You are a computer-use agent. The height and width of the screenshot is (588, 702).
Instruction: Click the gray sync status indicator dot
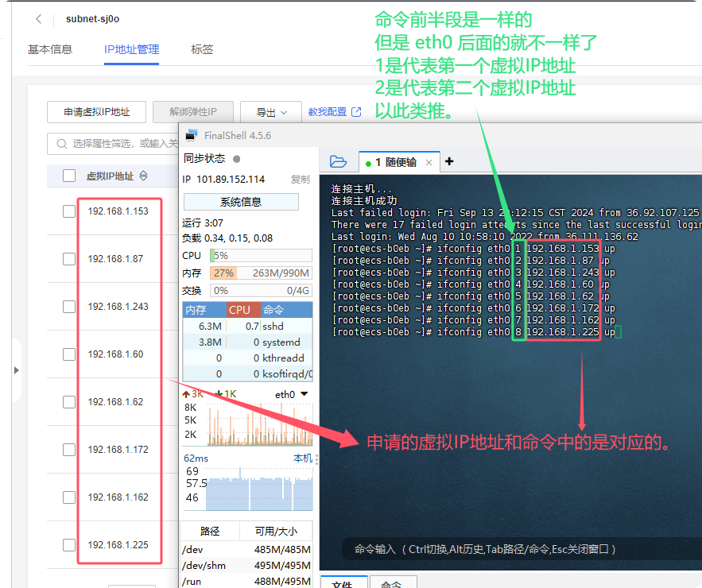click(236, 159)
